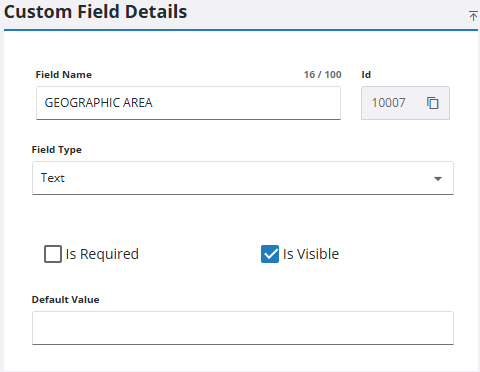Click the Custom Field Details header title

pyautogui.click(x=96, y=12)
